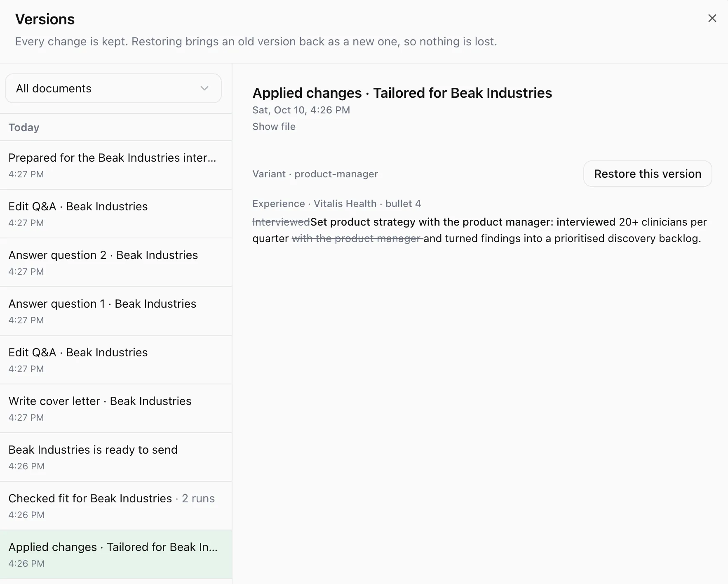The image size is (728, 584).
Task: Click the Applied changes · Tailored for Beak Industries heading
Action: pyautogui.click(x=402, y=93)
